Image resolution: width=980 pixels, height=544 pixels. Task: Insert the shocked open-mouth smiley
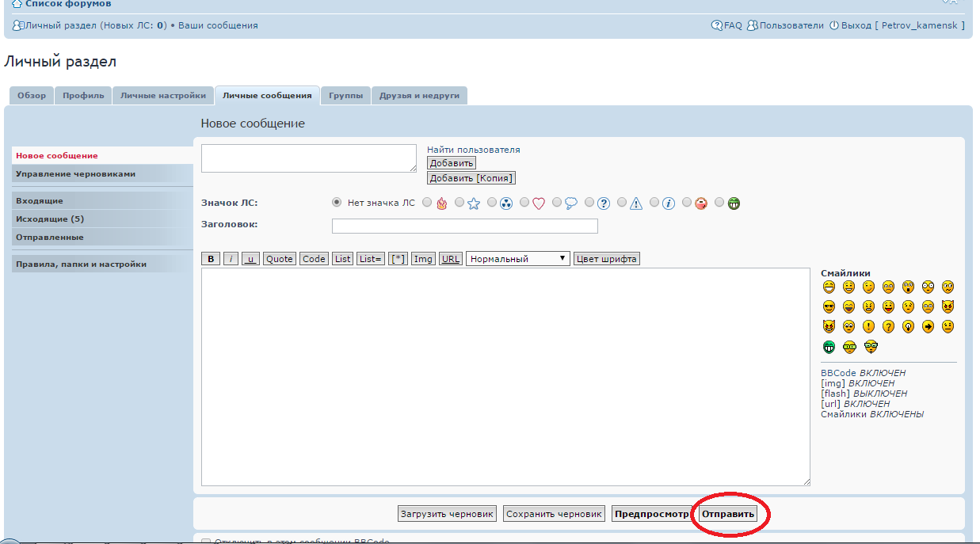tap(908, 287)
